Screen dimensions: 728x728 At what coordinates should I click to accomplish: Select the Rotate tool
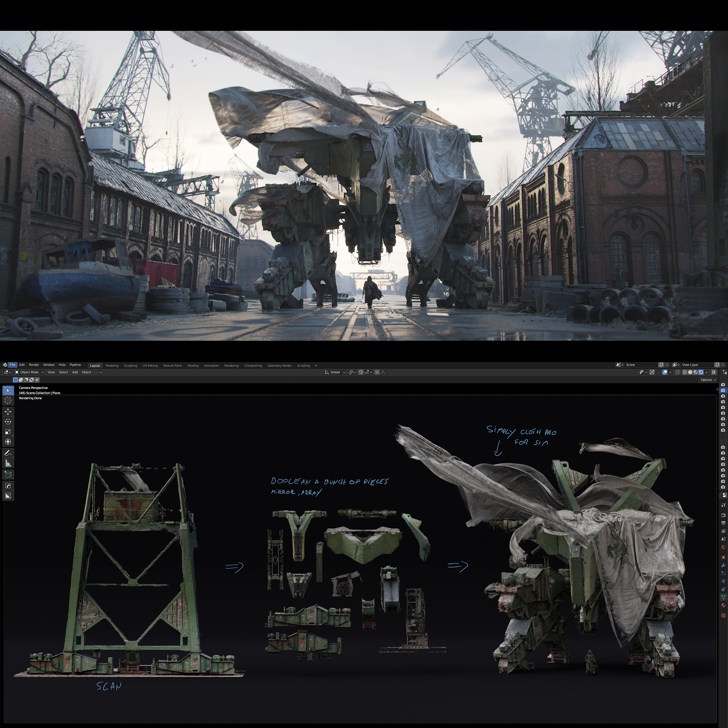click(8, 422)
